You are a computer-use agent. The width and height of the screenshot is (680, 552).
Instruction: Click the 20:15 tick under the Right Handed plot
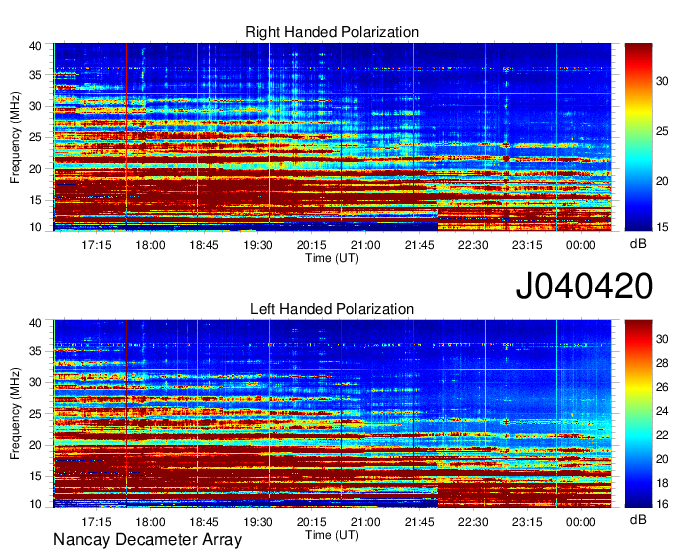point(311,245)
